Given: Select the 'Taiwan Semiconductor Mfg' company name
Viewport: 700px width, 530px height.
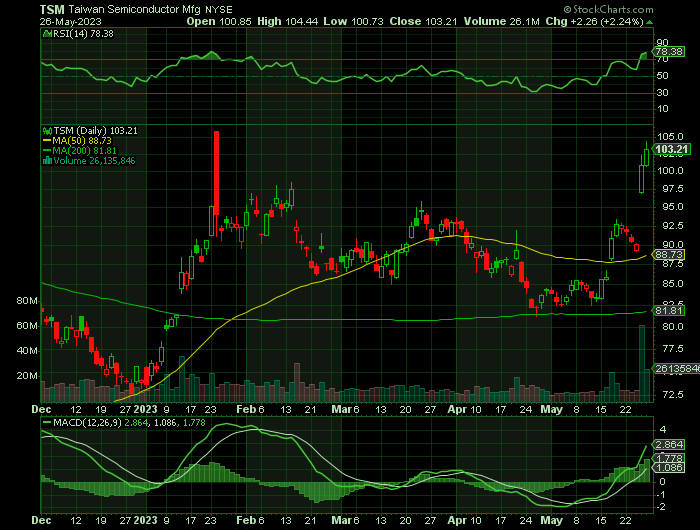Looking at the screenshot, I should point(134,9).
